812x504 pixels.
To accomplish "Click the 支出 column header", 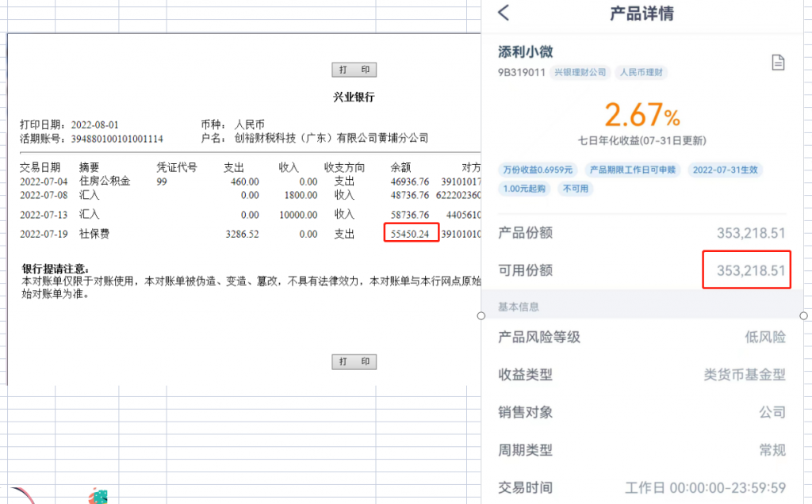I will tap(234, 168).
